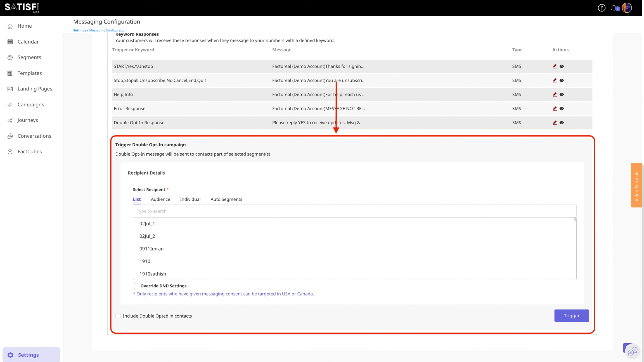The width and height of the screenshot is (644, 362).
Task: Open the user profile avatar
Action: click(x=627, y=8)
